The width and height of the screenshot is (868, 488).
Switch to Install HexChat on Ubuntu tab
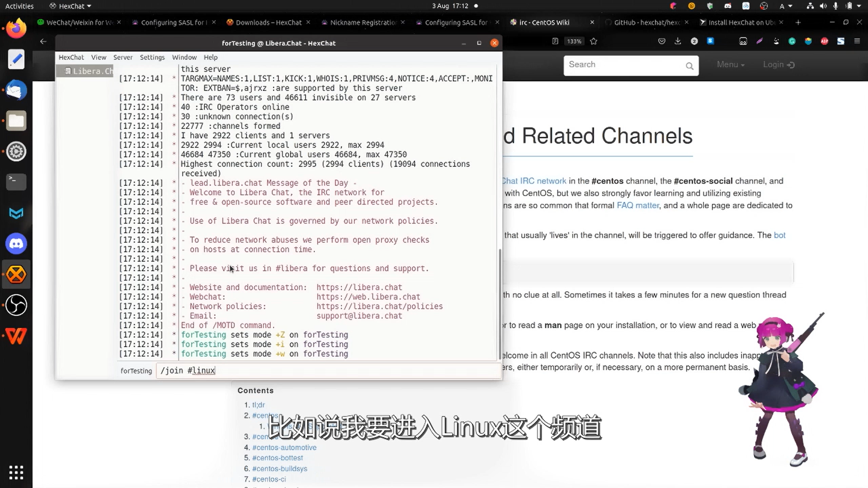741,22
